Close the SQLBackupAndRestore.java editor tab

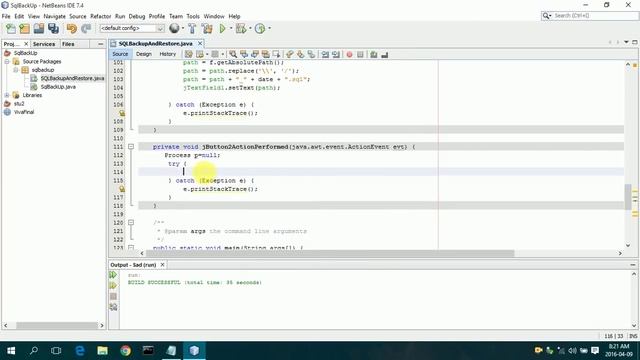click(200, 43)
